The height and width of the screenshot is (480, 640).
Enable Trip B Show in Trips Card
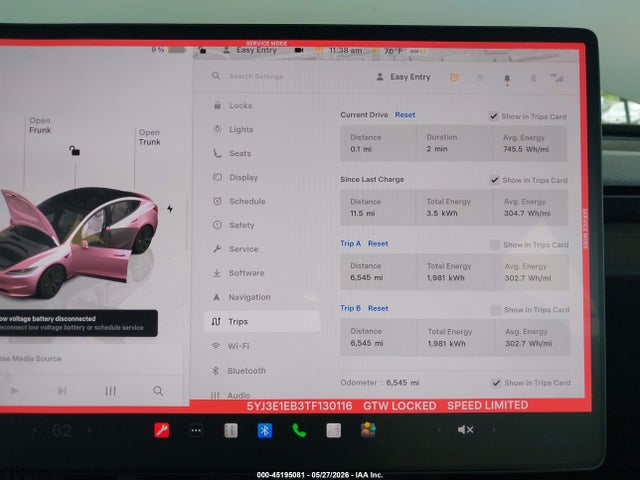click(x=496, y=310)
